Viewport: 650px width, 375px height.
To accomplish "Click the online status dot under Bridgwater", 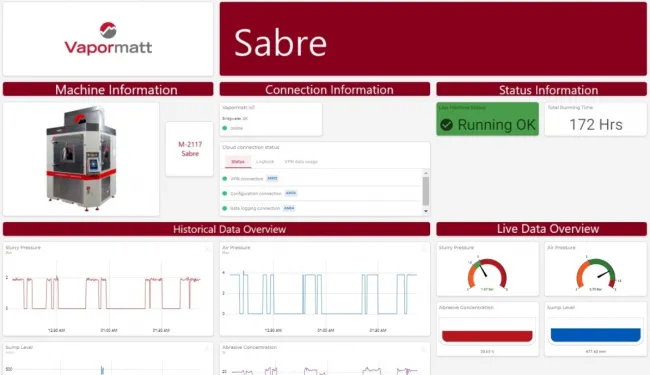I will pyautogui.click(x=225, y=128).
